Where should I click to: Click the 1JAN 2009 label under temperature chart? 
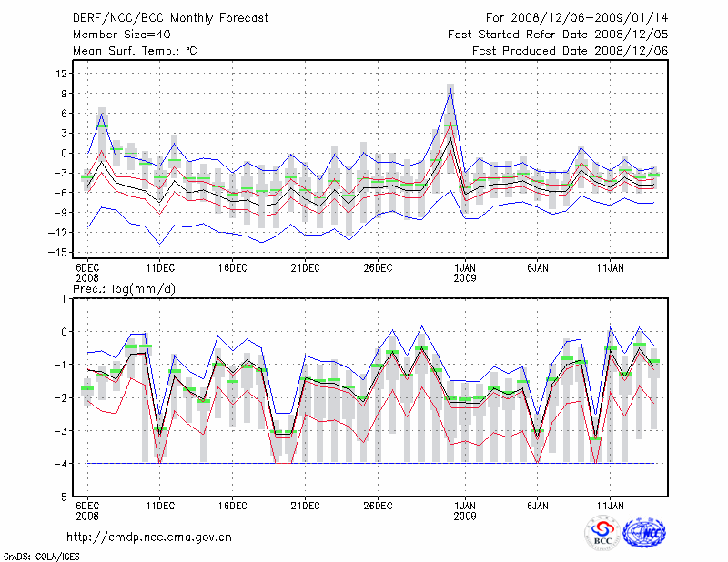(465, 273)
